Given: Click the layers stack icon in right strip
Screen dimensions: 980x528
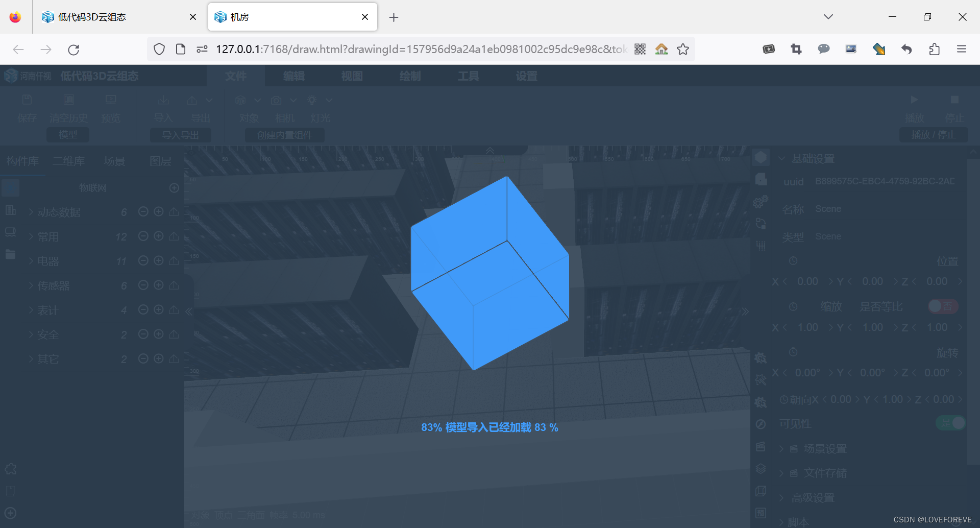Looking at the screenshot, I should [761, 468].
